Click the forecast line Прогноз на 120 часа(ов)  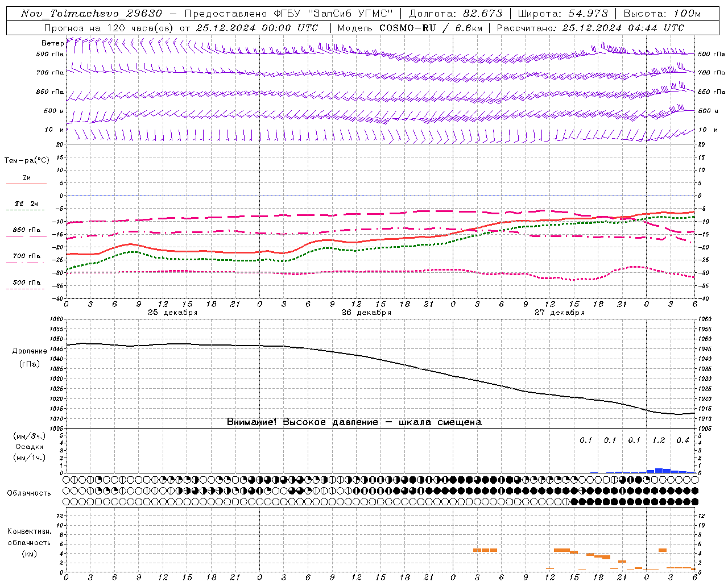(x=110, y=28)
